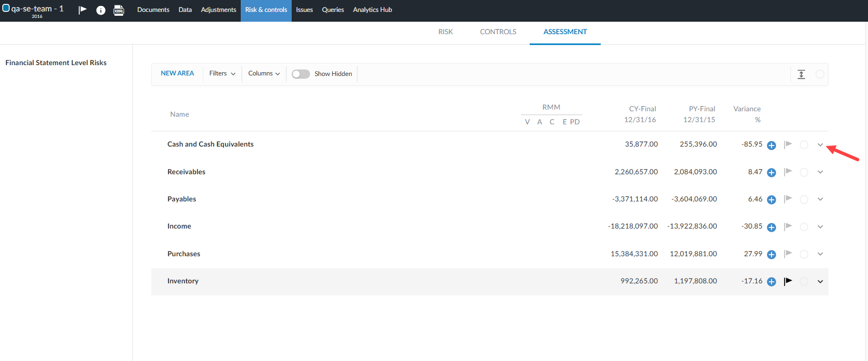This screenshot has height=361, width=868.
Task: Click the plus icon for Inventory
Action: coord(771,282)
